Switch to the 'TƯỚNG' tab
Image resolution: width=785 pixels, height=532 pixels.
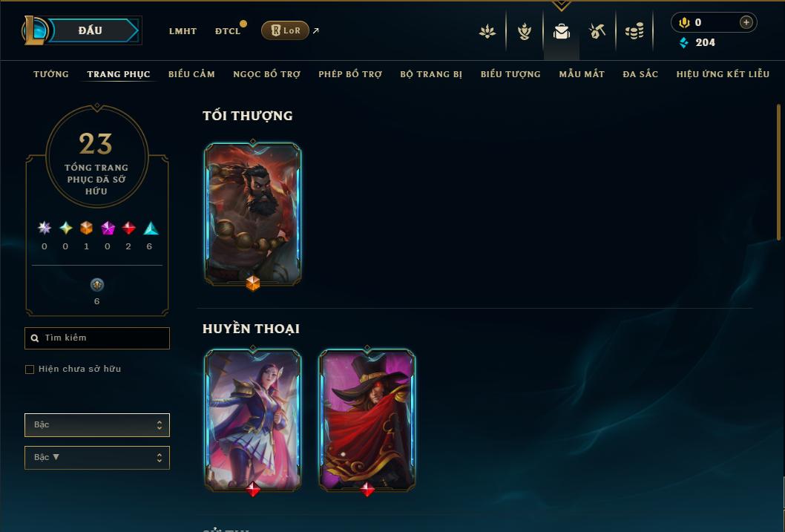[x=51, y=74]
